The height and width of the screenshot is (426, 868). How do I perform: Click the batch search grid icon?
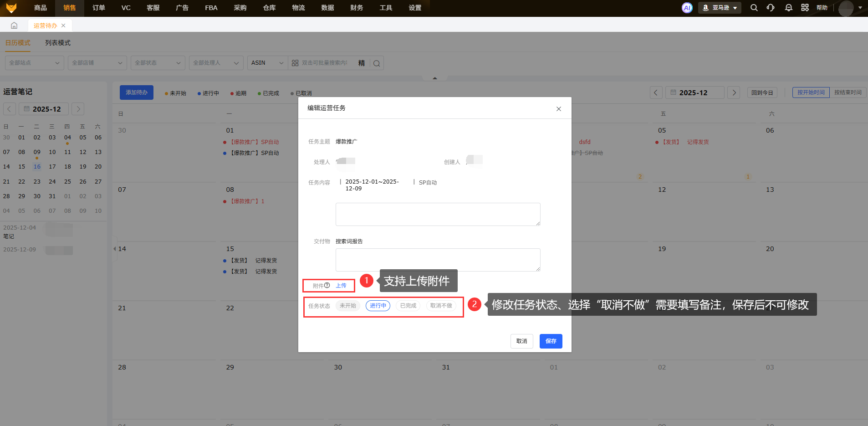click(295, 63)
